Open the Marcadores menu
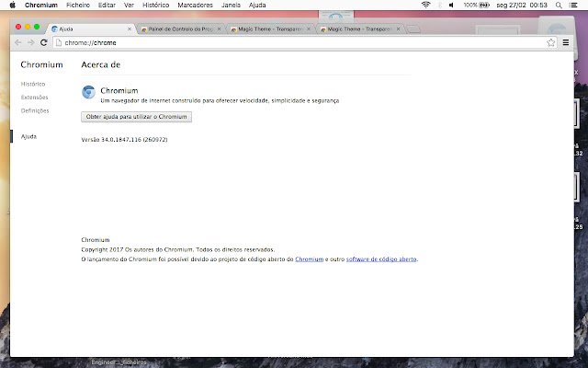Viewport: 588px width, 368px height. pos(195,5)
